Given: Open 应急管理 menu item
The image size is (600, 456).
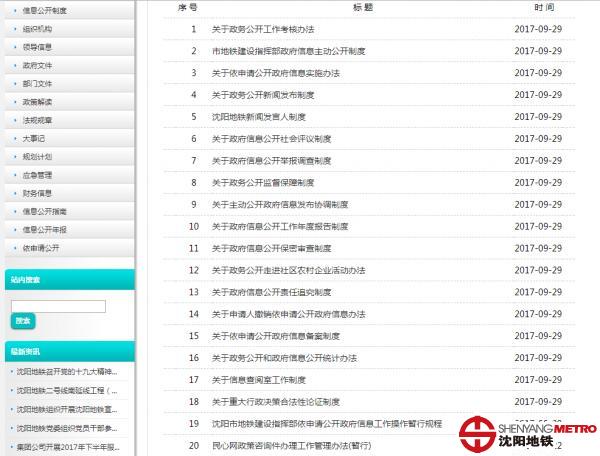Looking at the screenshot, I should tap(38, 175).
